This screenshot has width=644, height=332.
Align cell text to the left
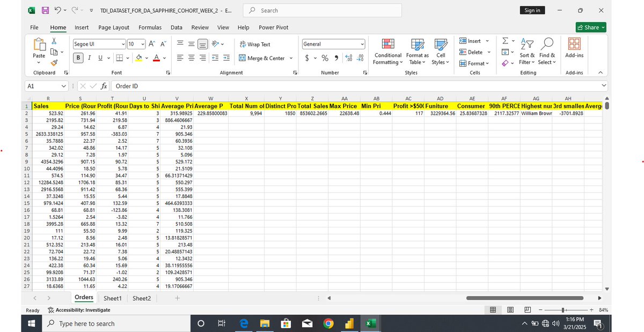(x=179, y=58)
